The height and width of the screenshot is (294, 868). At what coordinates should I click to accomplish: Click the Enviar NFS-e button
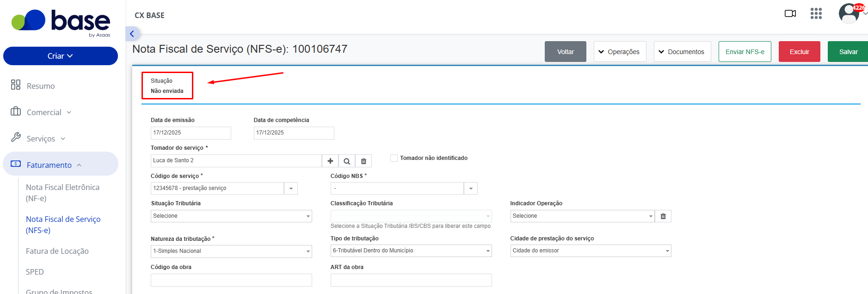(745, 52)
